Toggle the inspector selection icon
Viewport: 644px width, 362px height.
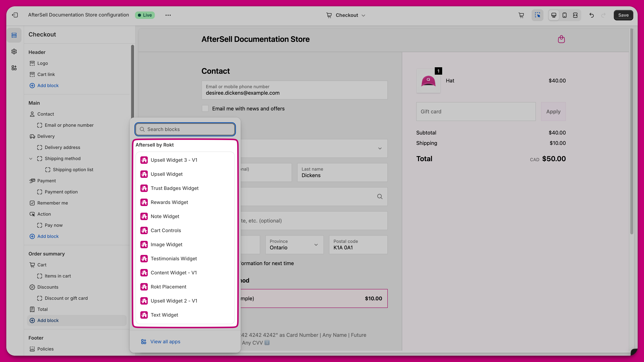pyautogui.click(x=537, y=15)
